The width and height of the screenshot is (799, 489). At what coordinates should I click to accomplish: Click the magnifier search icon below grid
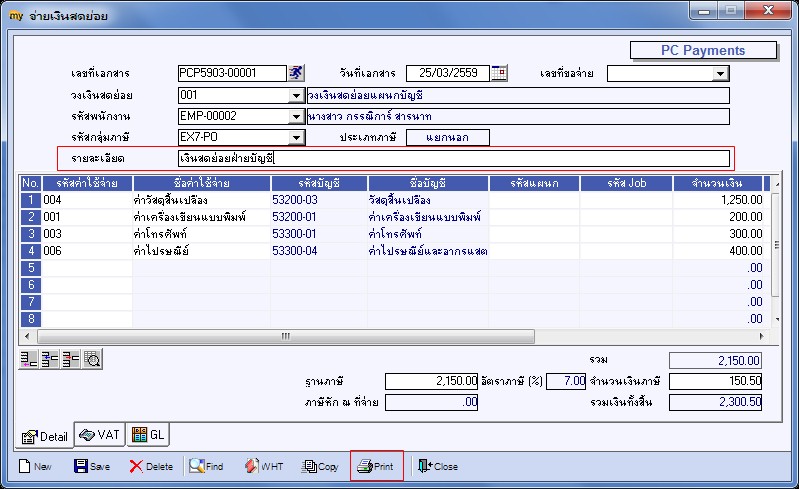pyautogui.click(x=92, y=359)
